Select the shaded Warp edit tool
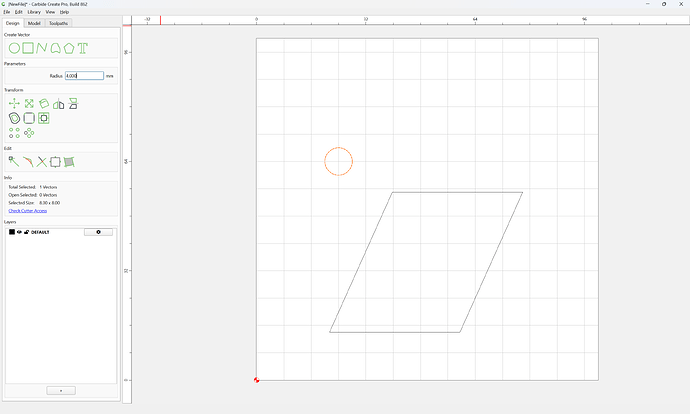The image size is (690, 414). [69, 162]
